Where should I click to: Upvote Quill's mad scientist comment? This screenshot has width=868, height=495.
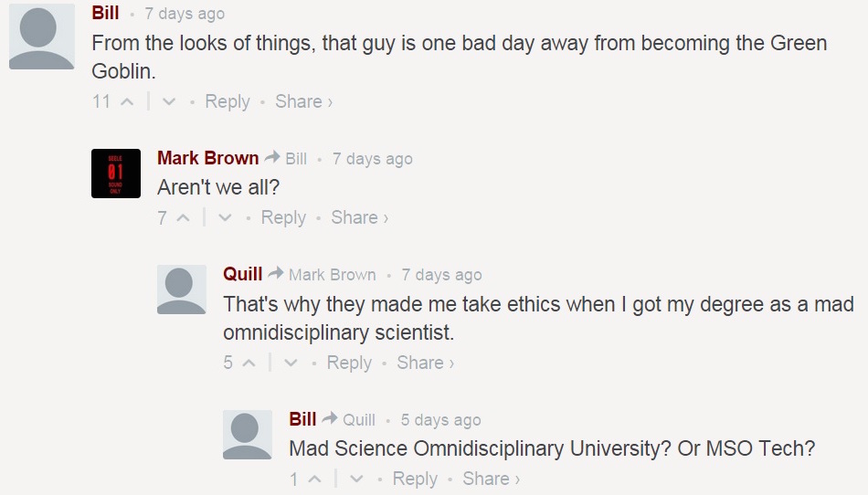point(249,363)
